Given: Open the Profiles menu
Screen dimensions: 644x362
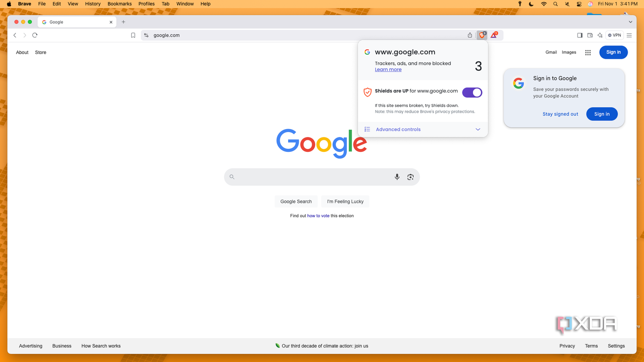Looking at the screenshot, I should click(x=146, y=4).
